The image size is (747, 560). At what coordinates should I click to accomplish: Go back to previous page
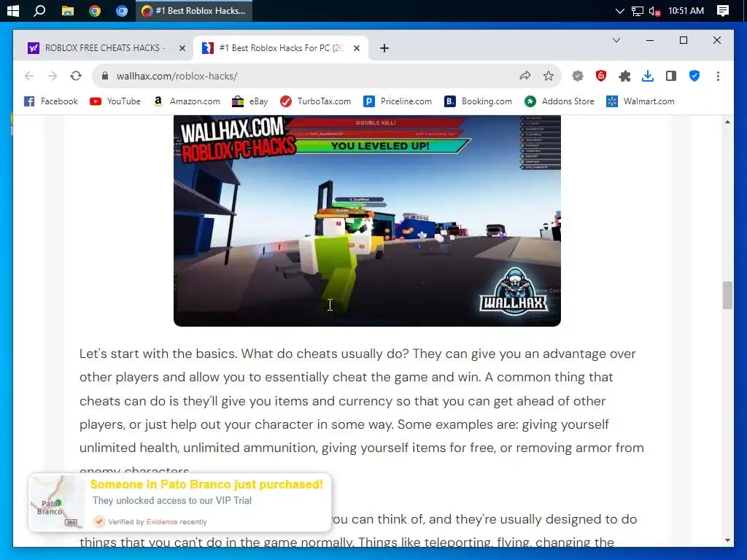click(x=29, y=76)
